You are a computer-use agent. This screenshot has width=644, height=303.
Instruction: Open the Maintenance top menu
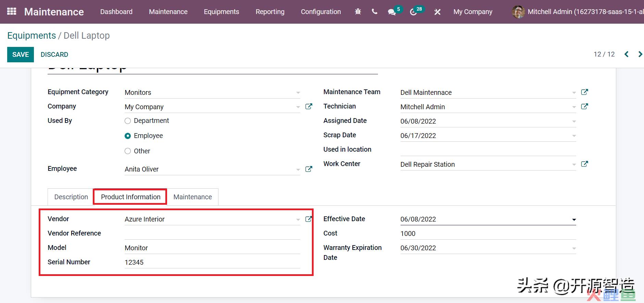point(168,12)
